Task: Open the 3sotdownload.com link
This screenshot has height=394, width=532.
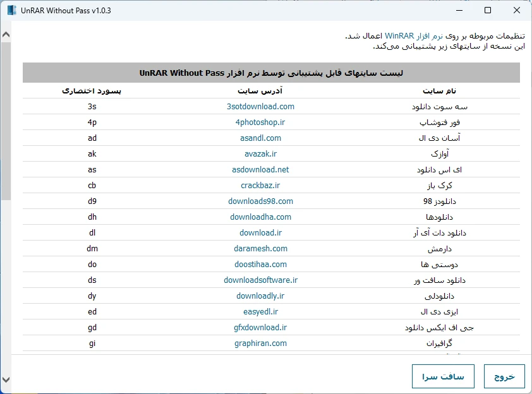Action: (x=260, y=107)
